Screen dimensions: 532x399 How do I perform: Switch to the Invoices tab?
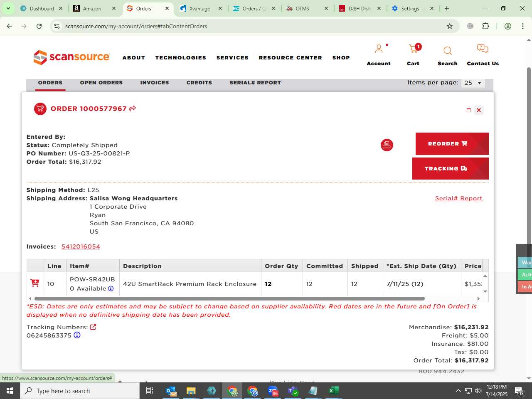(x=155, y=83)
